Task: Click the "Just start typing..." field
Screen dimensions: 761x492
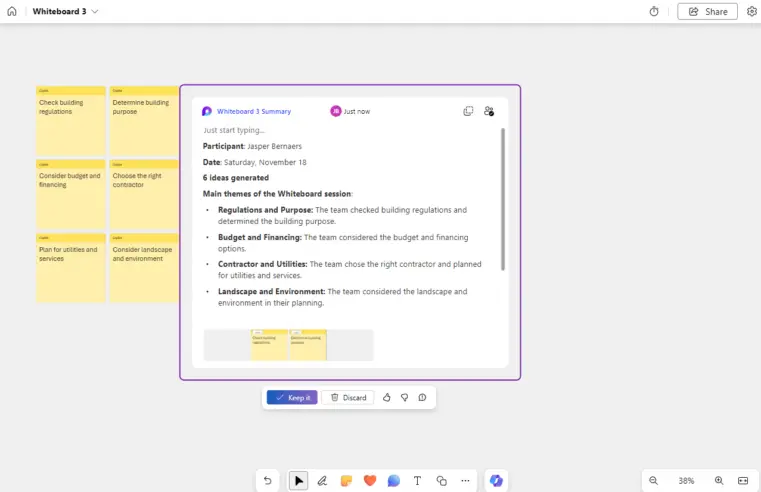Action: click(234, 130)
